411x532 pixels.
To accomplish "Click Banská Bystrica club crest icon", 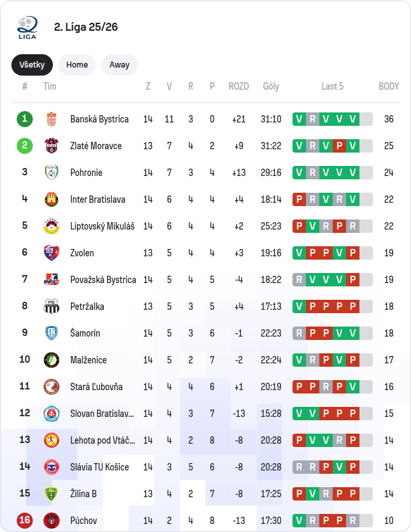I will click(52, 119).
